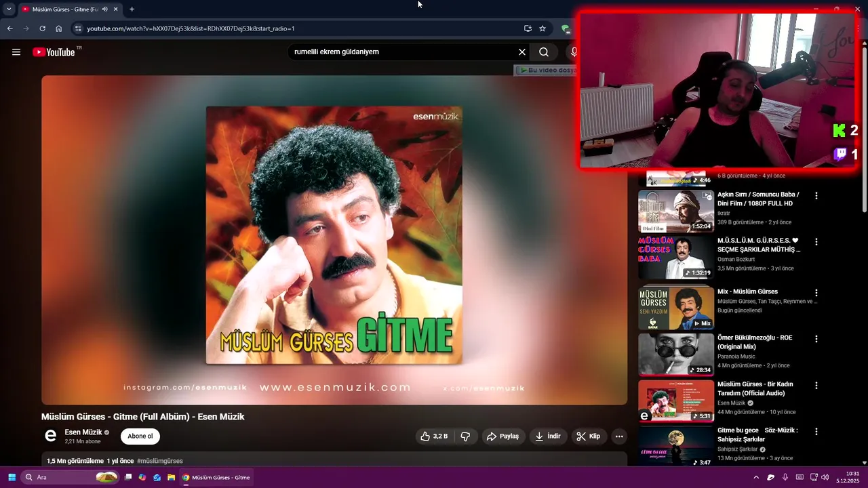Open the tray microphone indicator
Image resolution: width=868 pixels, height=488 pixels.
(785, 477)
